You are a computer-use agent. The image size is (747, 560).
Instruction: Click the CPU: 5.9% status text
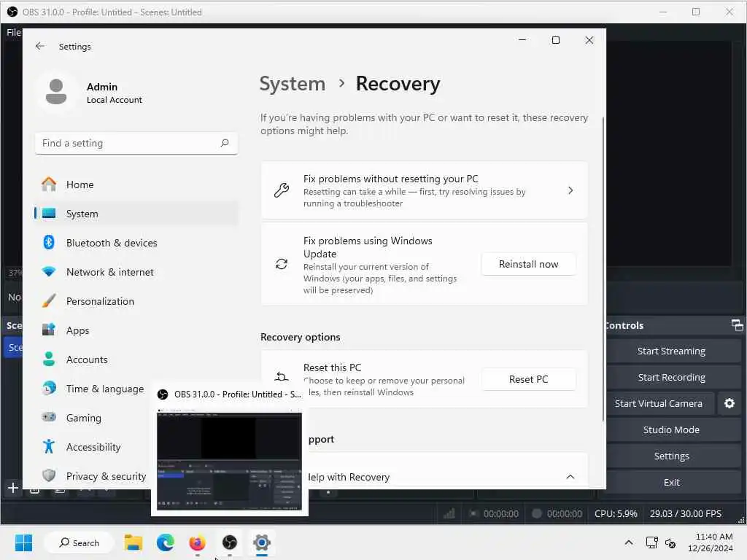616,514
